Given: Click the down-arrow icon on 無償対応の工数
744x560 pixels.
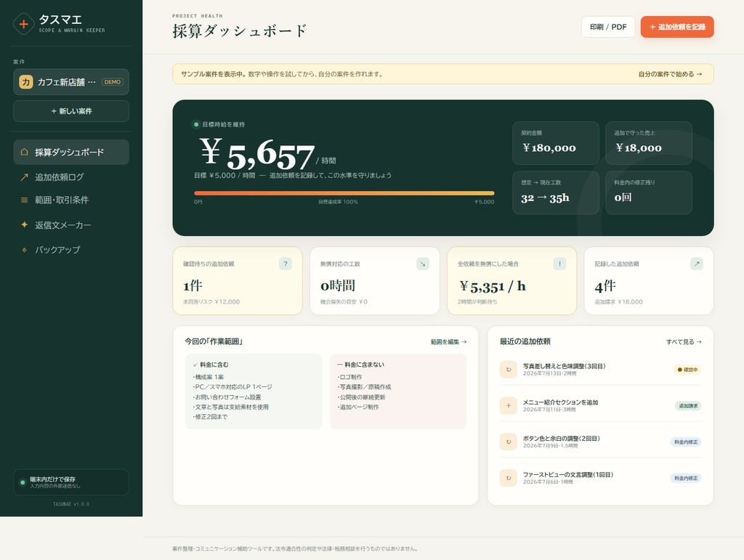Looking at the screenshot, I should click(423, 264).
